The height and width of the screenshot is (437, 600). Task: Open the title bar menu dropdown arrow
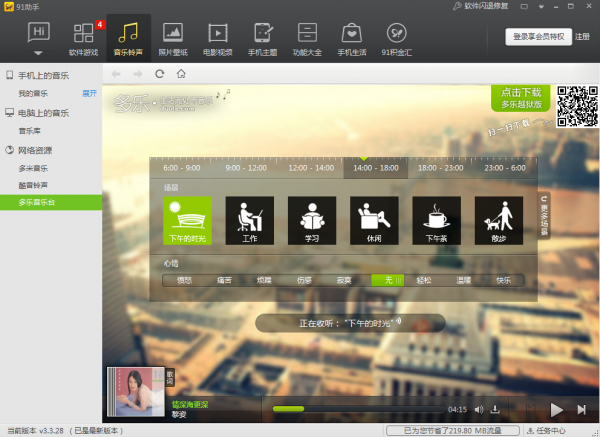[541, 7]
